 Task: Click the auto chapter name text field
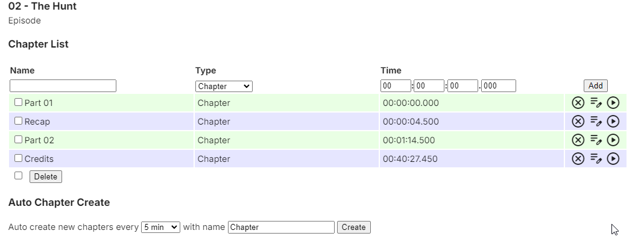281,227
